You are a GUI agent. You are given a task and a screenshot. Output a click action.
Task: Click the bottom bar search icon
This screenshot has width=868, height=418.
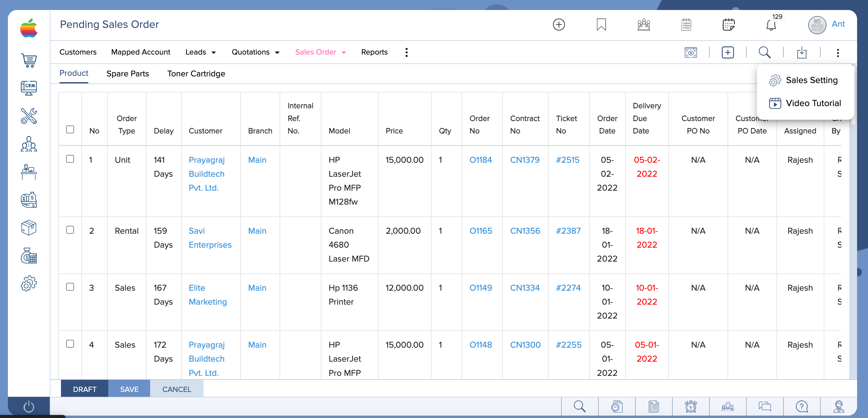(x=580, y=406)
